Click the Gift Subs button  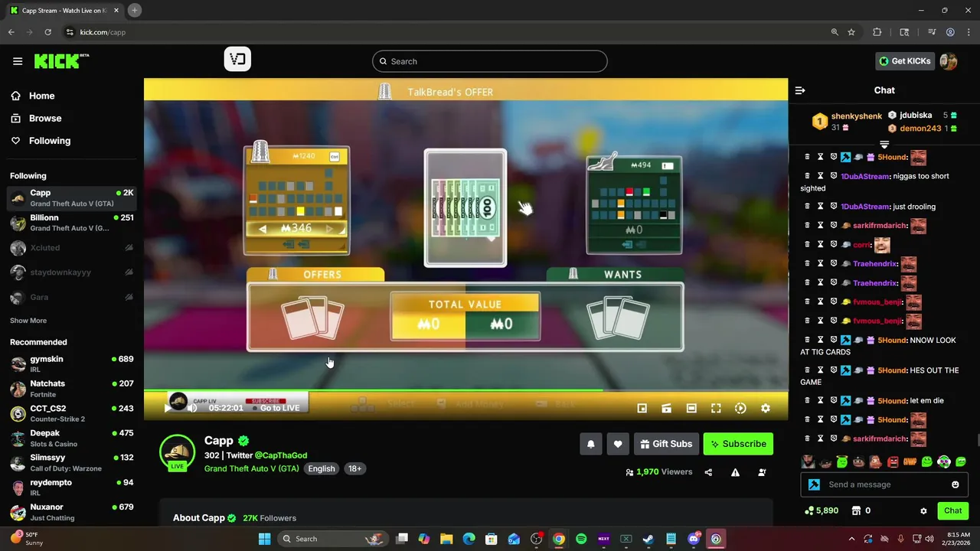click(666, 444)
